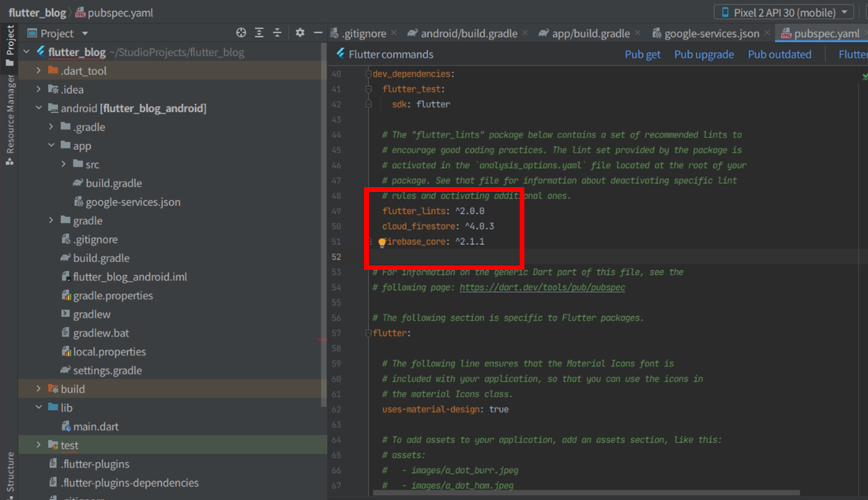Expand the .gradle folder
The image size is (868, 500).
[x=51, y=127]
